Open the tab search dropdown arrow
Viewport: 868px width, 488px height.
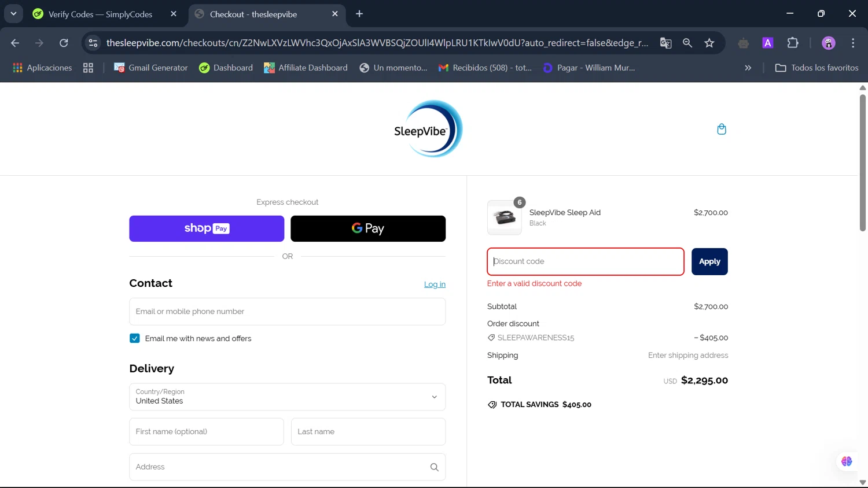pos(13,13)
